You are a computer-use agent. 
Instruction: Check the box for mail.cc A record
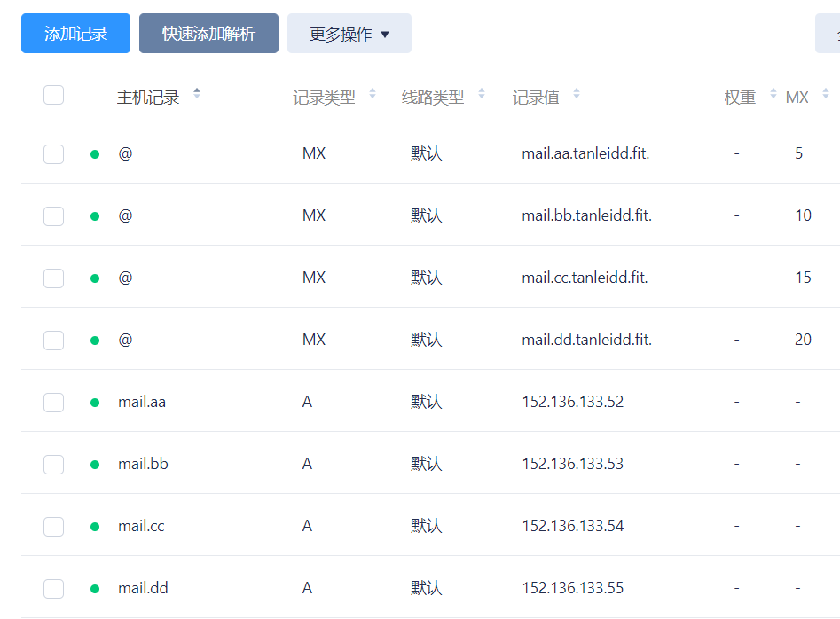(x=53, y=527)
